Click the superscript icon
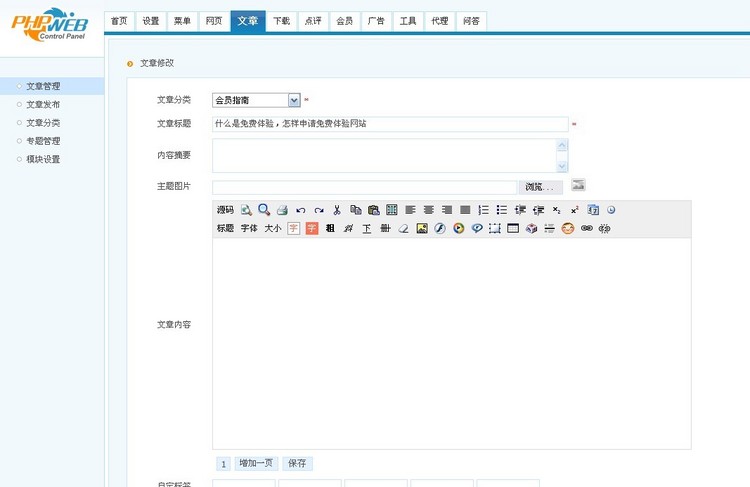 coord(574,210)
